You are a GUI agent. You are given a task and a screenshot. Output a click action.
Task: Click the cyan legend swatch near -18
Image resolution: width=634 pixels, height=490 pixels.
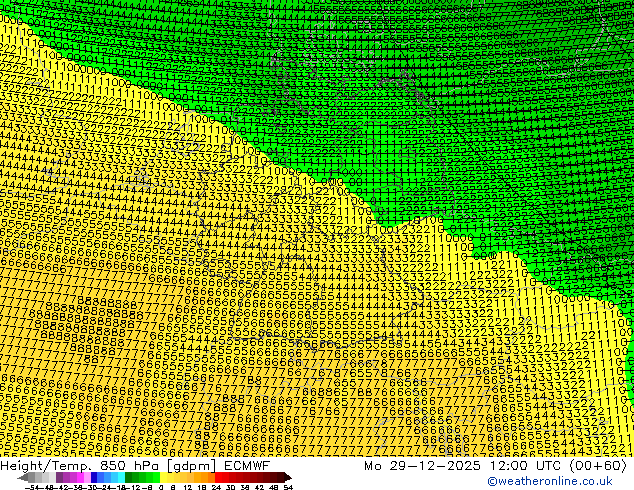[x=121, y=478]
